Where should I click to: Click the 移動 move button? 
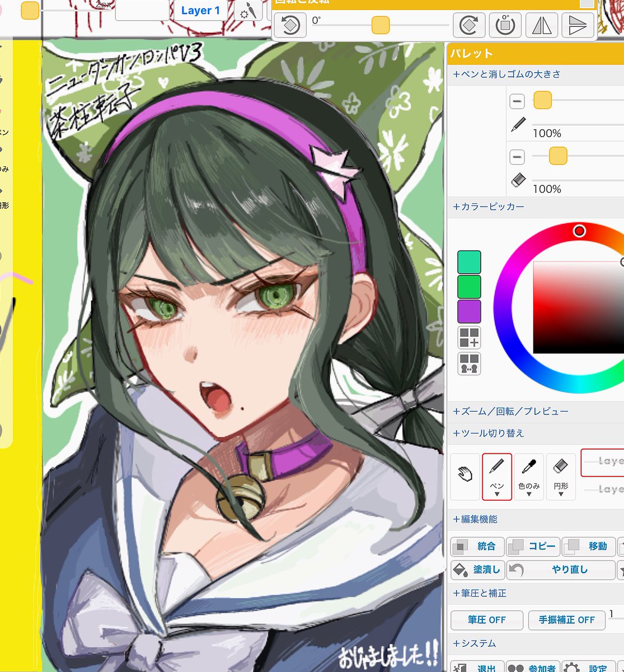[588, 546]
